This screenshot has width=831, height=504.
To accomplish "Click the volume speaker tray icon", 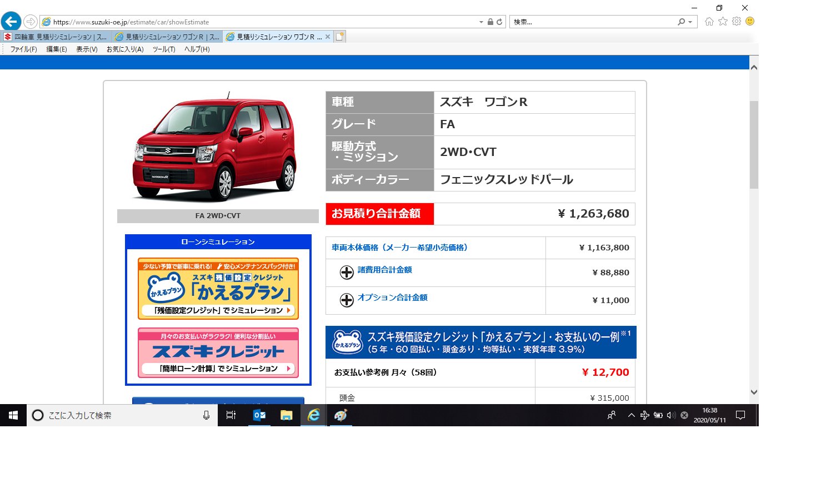I will click(x=671, y=415).
